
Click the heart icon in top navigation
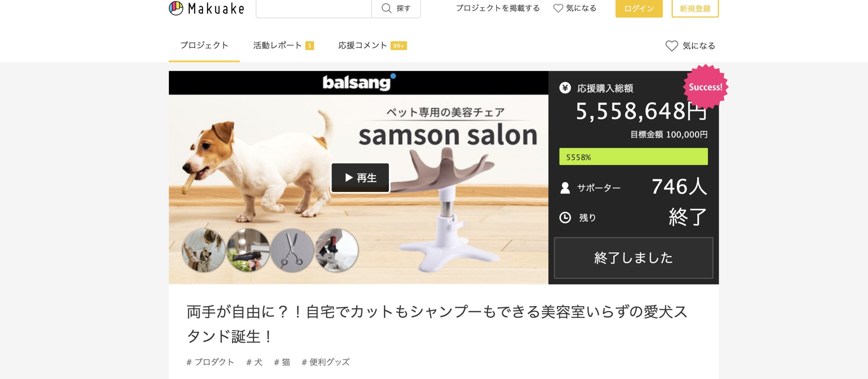click(558, 8)
